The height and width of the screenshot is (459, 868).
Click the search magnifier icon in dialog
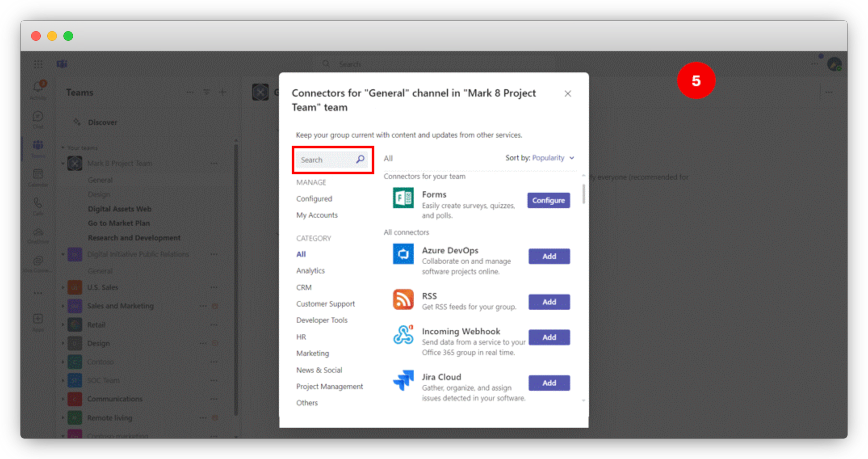click(360, 160)
